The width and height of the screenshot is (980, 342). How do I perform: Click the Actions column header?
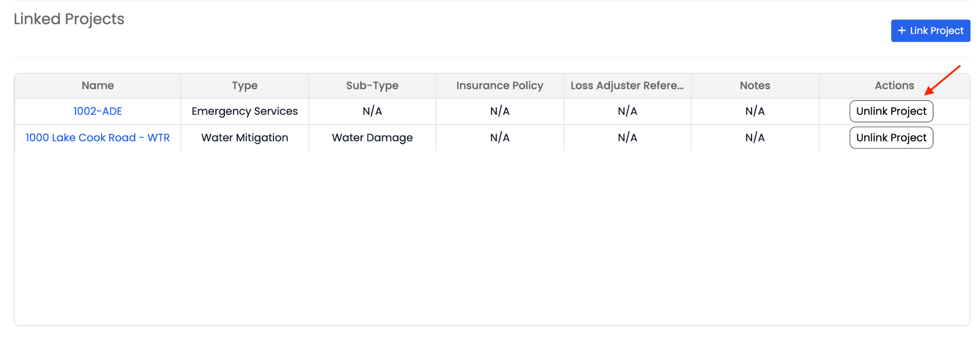click(x=894, y=86)
